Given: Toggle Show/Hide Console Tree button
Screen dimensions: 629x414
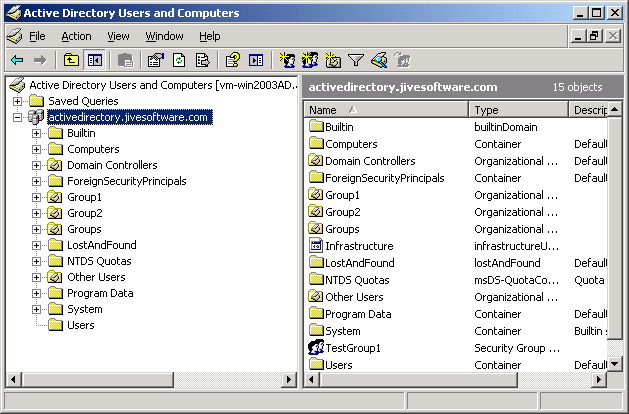Looking at the screenshot, I should 94,60.
